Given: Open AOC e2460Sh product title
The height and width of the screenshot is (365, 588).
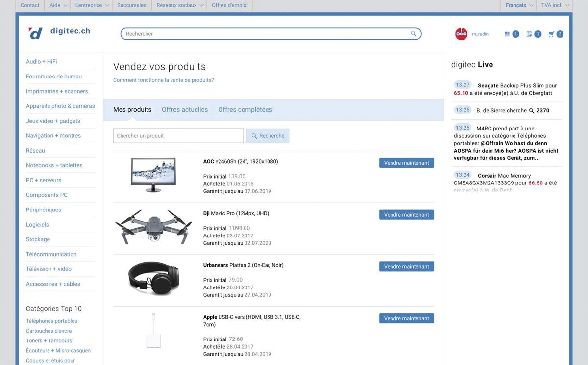Looking at the screenshot, I should tap(241, 161).
